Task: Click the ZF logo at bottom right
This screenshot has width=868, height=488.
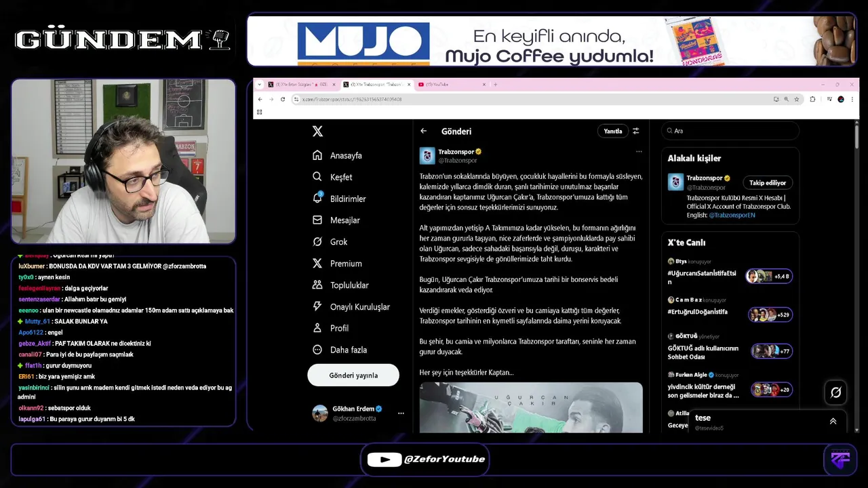Action: click(840, 460)
